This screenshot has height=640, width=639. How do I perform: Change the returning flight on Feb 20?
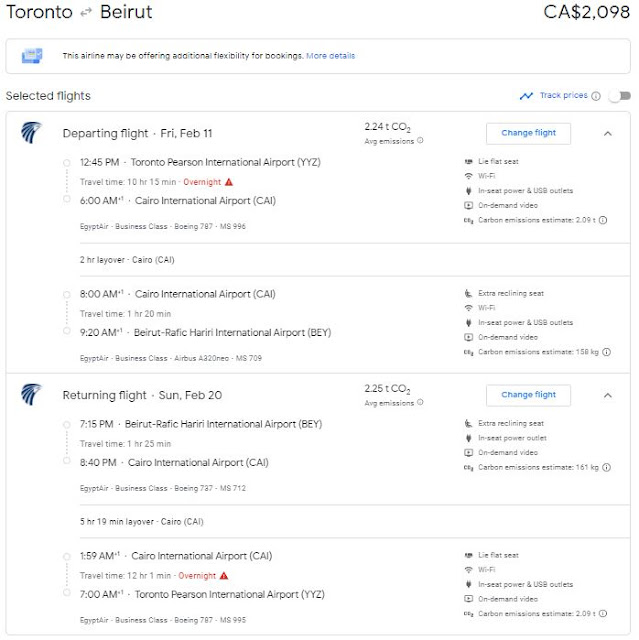pyautogui.click(x=528, y=395)
